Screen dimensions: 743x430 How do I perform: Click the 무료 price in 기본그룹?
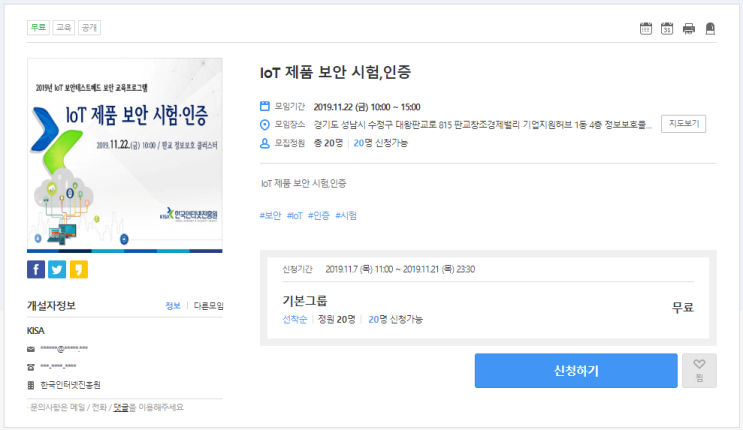coord(682,307)
